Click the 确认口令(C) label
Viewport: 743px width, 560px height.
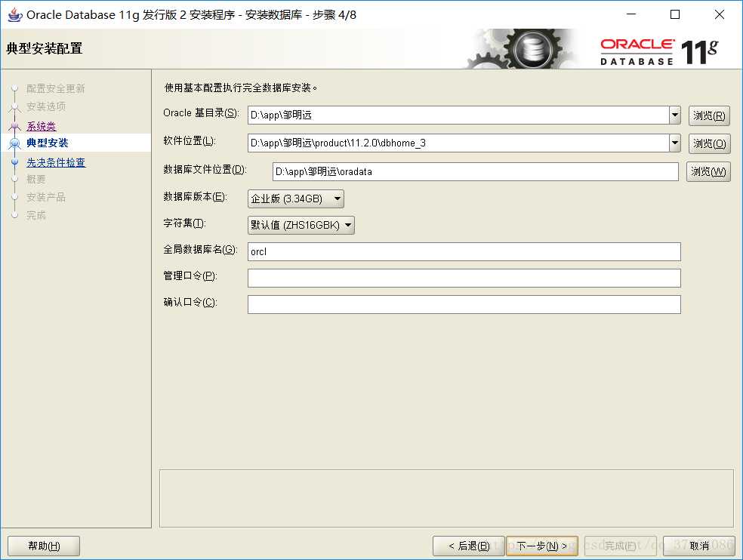pyautogui.click(x=190, y=303)
